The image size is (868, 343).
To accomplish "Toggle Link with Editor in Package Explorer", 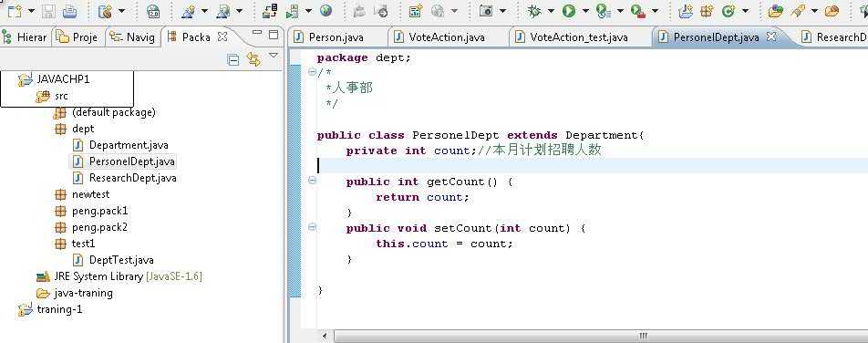I will 254,60.
